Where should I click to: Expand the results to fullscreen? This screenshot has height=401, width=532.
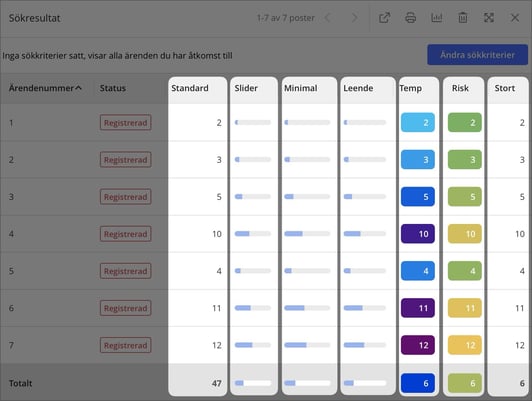489,18
